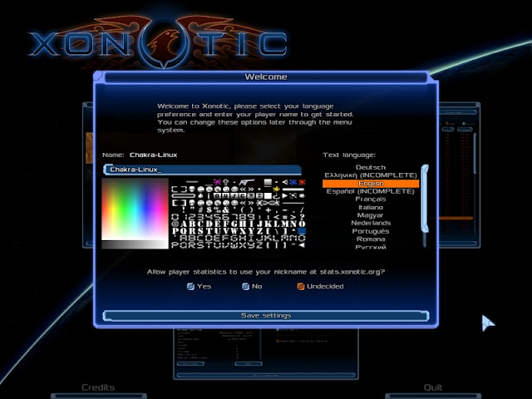This screenshot has height=399, width=532.
Task: Select the blue highlighted character cell
Action: coord(302,231)
